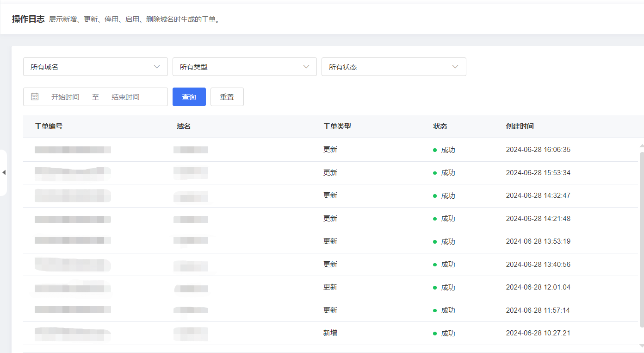The width and height of the screenshot is (644, 353).
Task: Select timestamp 2024-06-28 15:53:34
Action: click(538, 173)
